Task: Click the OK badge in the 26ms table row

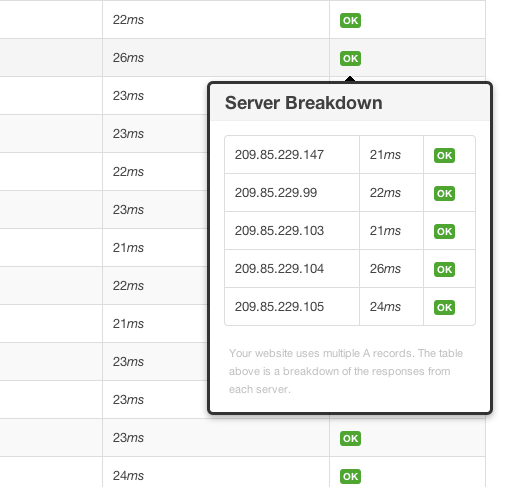Action: (x=350, y=58)
